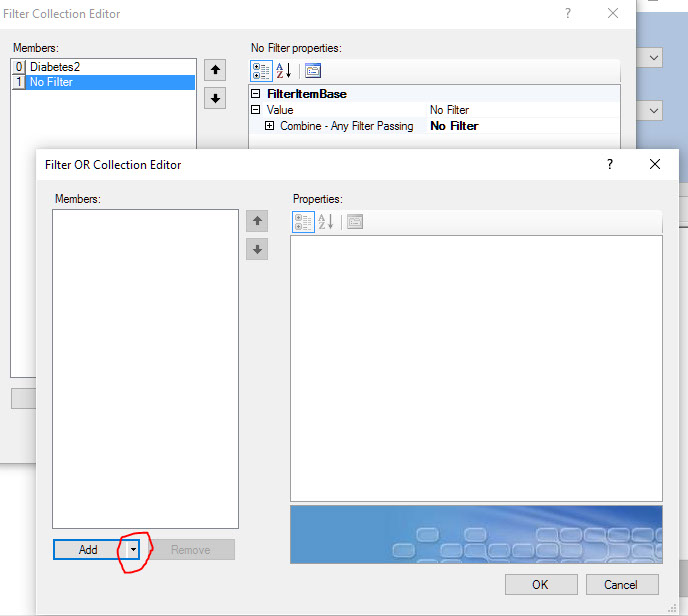
Task: Collapse the FilterItemBase category
Action: click(256, 93)
